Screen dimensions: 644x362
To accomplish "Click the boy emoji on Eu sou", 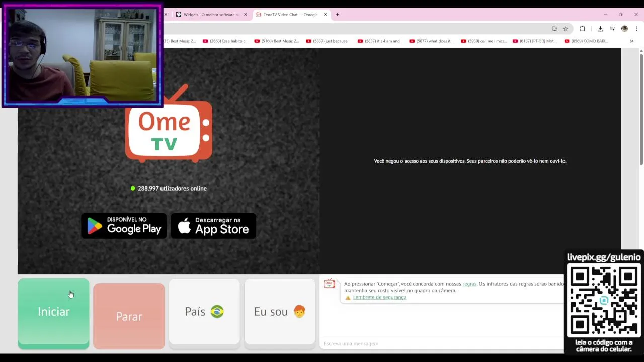I will tap(299, 312).
